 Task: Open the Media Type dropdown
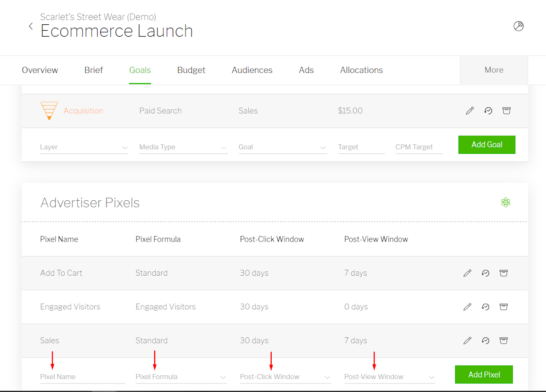(x=183, y=147)
